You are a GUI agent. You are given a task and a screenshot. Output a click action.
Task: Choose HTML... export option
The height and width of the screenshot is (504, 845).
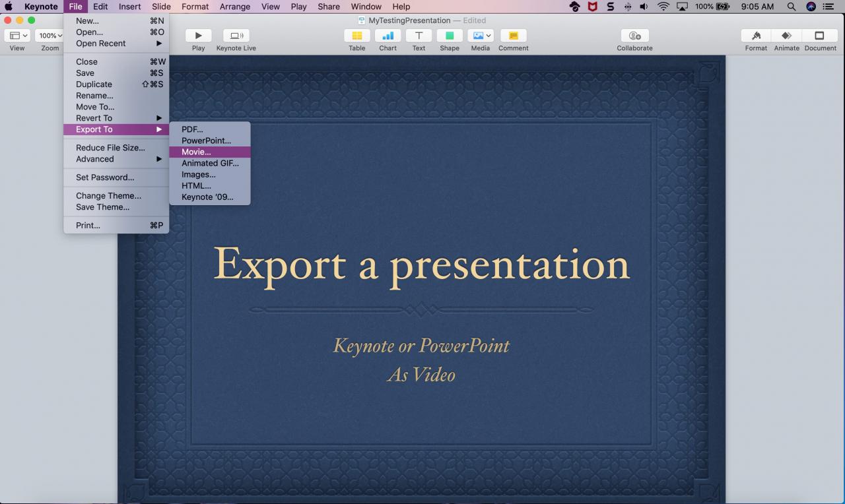[210, 186]
